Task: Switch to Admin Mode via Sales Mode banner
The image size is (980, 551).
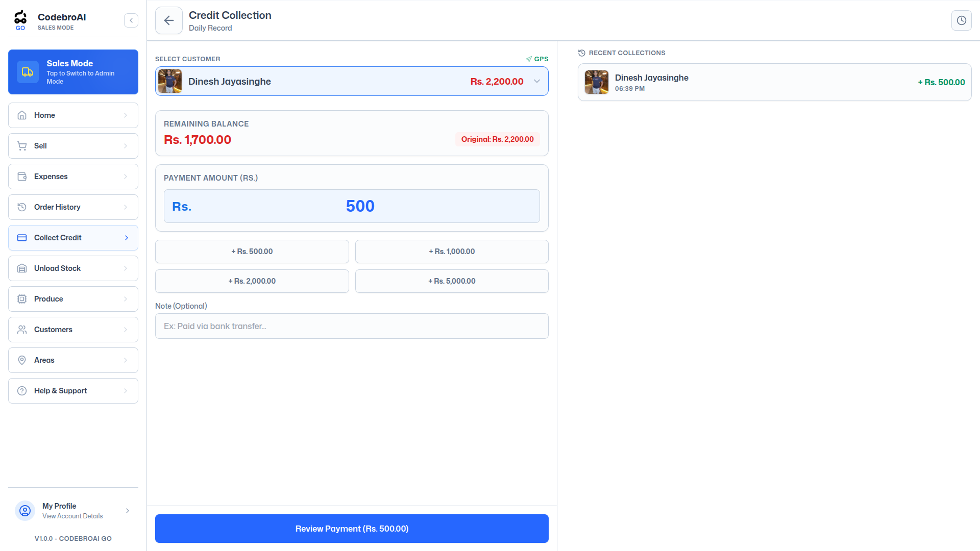Action: point(73,72)
